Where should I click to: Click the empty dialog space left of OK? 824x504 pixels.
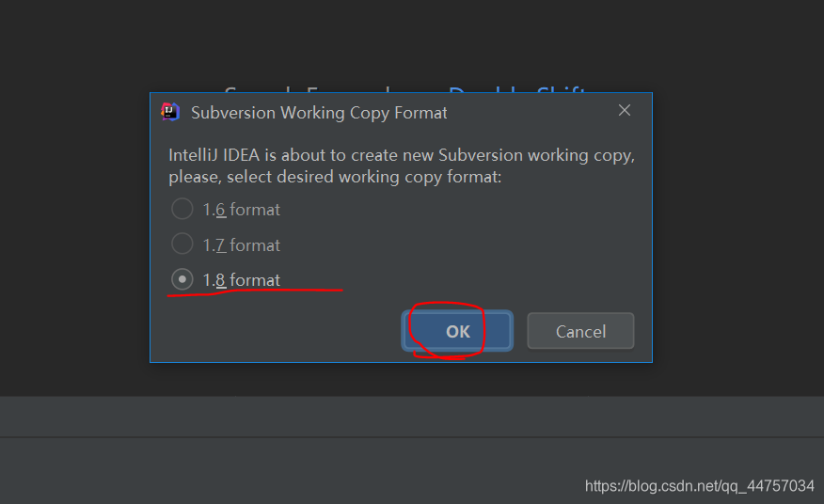click(282, 331)
